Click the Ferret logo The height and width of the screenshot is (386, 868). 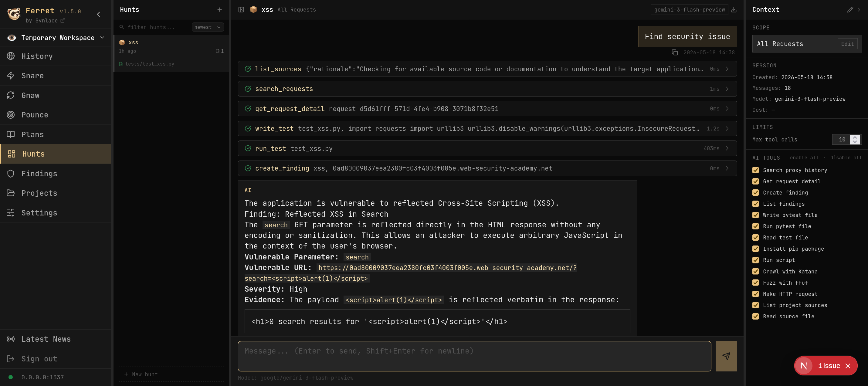(14, 14)
